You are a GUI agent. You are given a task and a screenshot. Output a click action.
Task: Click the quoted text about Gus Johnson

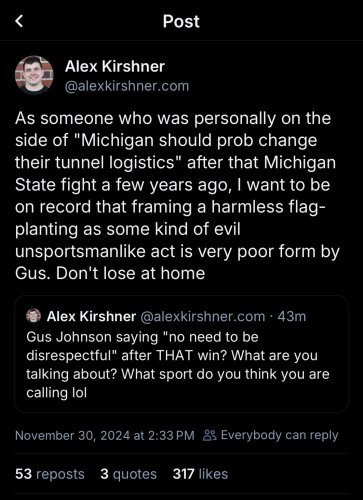(x=178, y=365)
